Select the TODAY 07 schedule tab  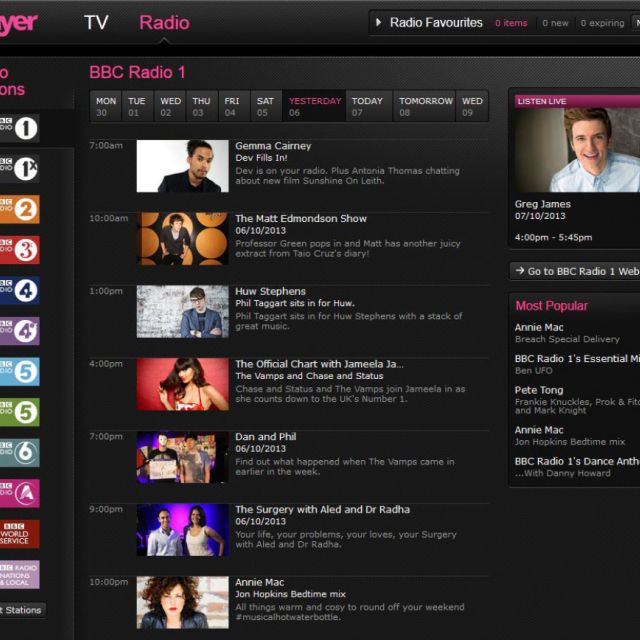click(369, 106)
